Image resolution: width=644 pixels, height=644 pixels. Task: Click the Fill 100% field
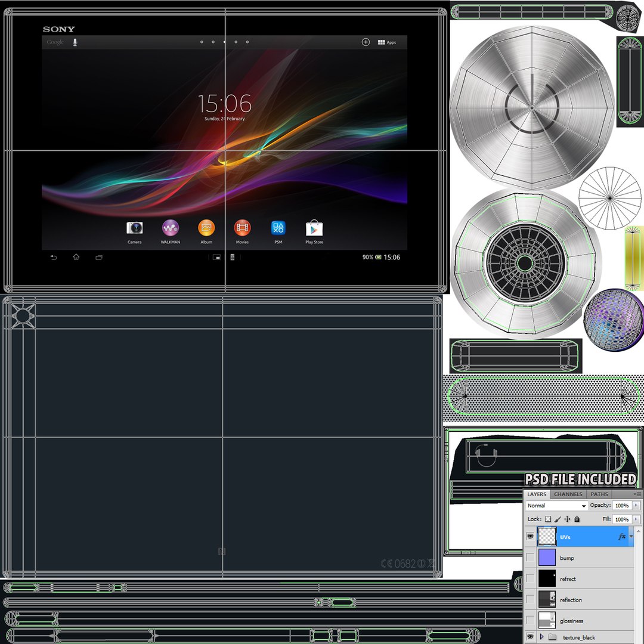tap(622, 519)
